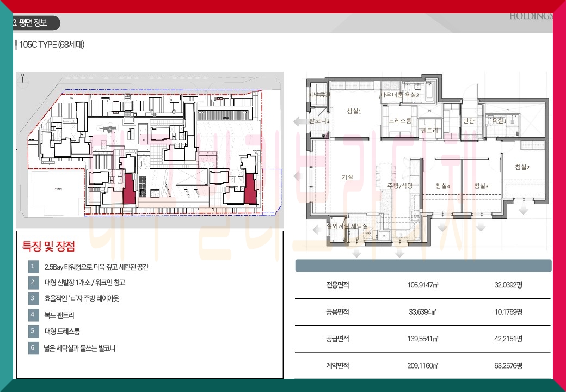Click the left red highlighted unit on site plan
This screenshot has width=566, height=392.
(129, 188)
